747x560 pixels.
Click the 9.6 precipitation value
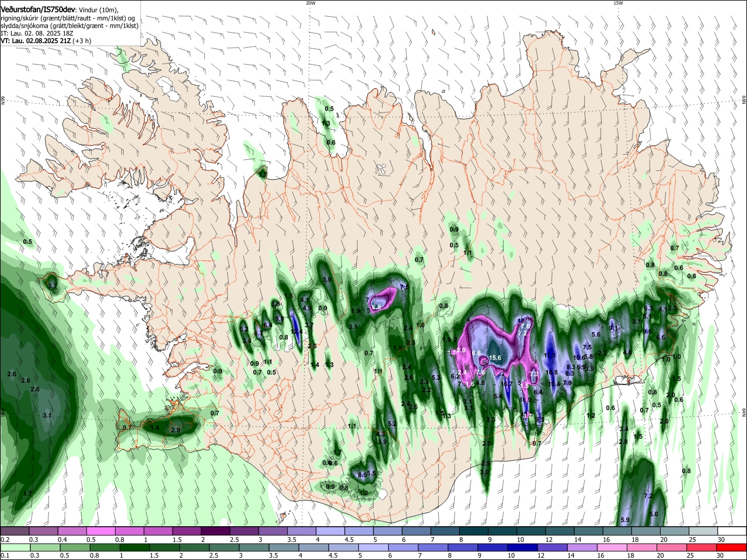click(647, 331)
